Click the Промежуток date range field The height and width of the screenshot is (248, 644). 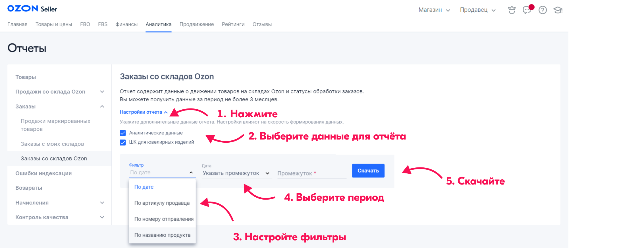point(311,173)
